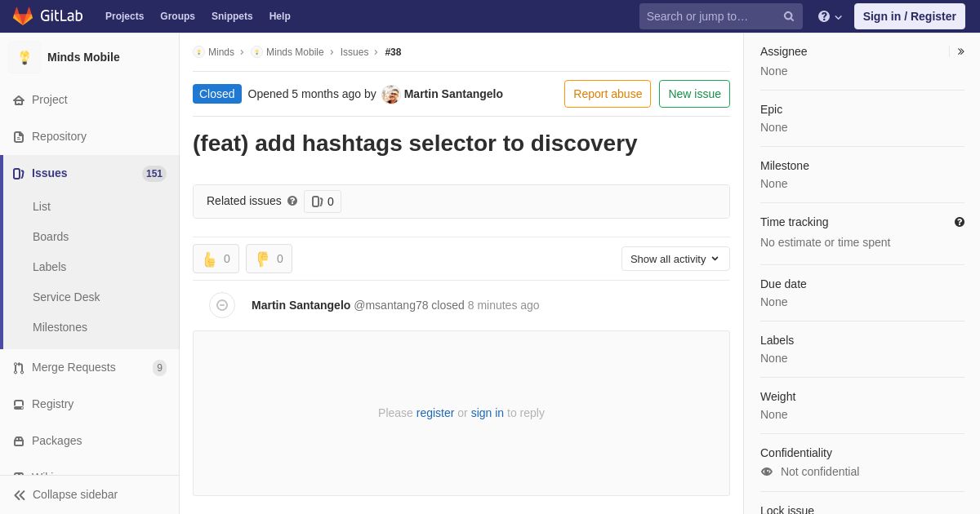Open the help question-mark menu icon
Screen dimensions: 980x514
pyautogui.click(x=824, y=16)
